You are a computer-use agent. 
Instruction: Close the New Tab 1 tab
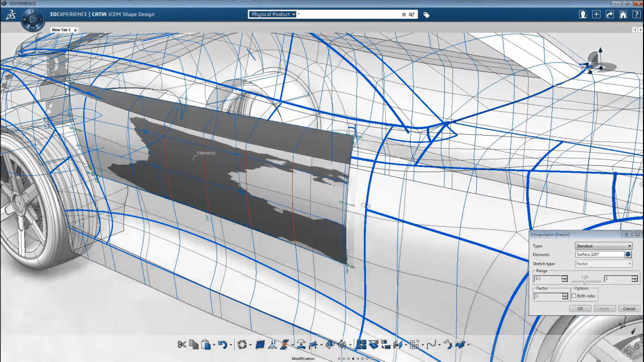(76, 30)
